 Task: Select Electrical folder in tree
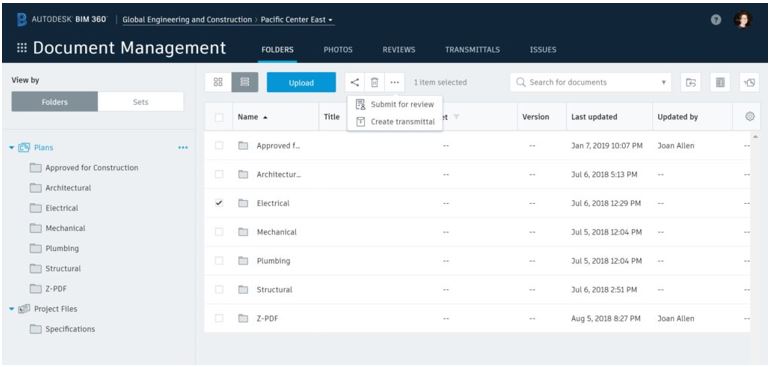[x=62, y=208]
